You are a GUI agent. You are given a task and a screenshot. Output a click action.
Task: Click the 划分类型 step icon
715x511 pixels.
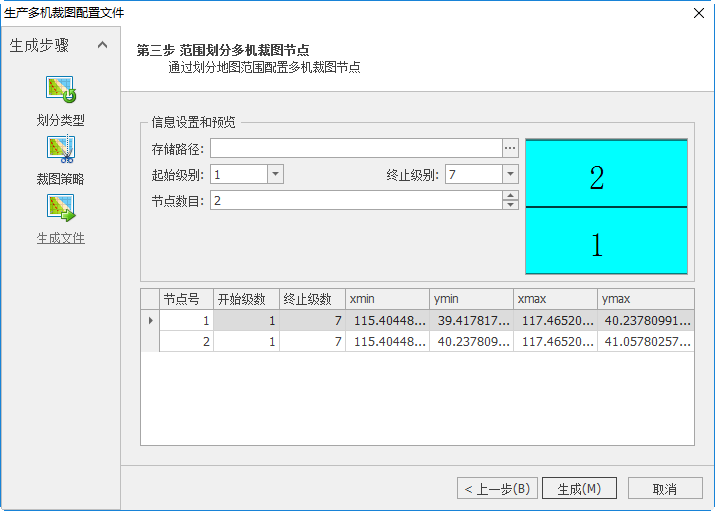61,90
